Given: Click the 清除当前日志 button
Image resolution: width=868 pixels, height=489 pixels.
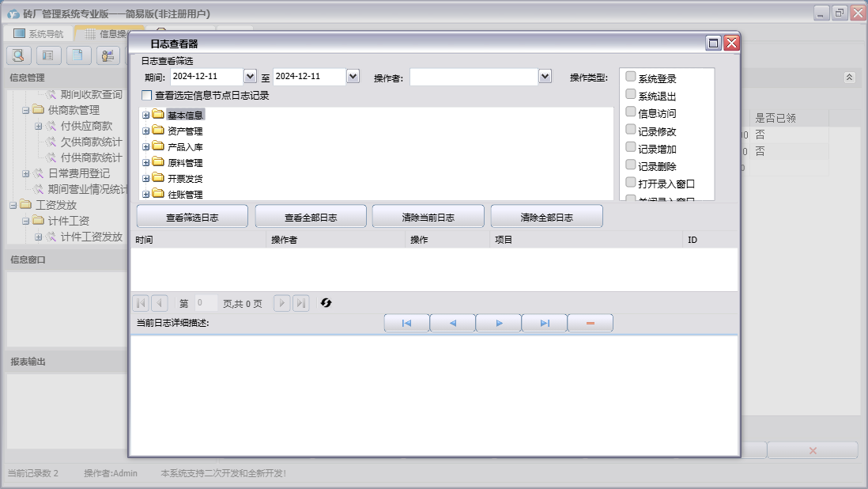Looking at the screenshot, I should [x=428, y=217].
